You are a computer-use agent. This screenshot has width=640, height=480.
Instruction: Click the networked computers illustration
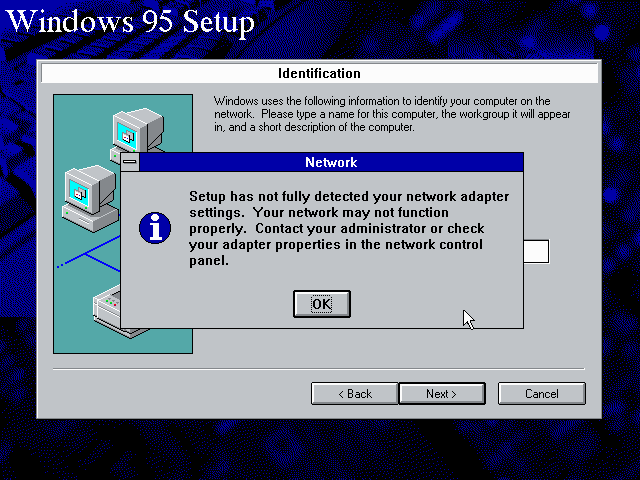click(x=123, y=224)
